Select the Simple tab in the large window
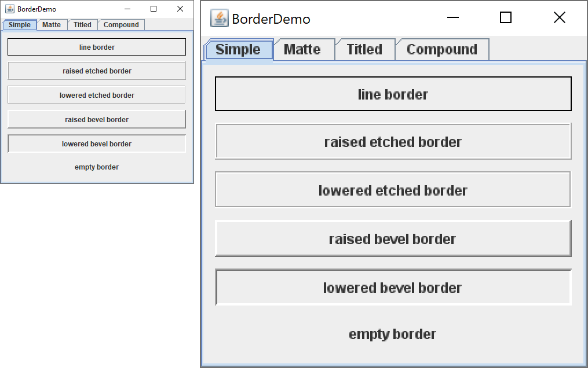The image size is (588, 368). point(238,49)
